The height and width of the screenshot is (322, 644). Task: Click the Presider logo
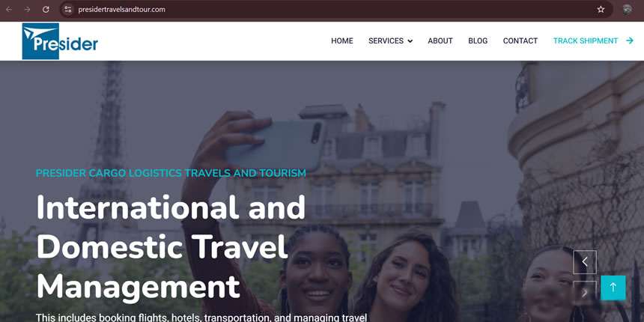click(x=60, y=41)
